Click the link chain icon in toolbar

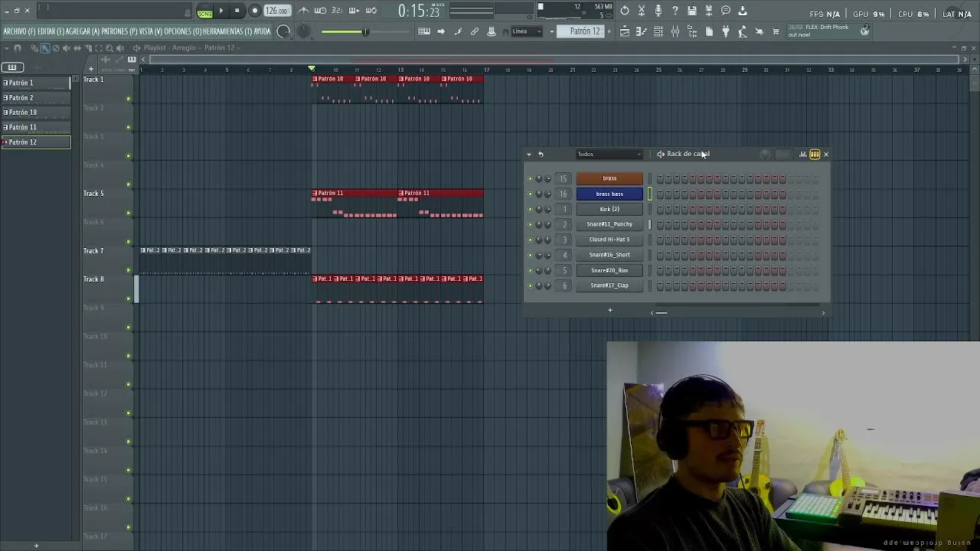pyautogui.click(x=475, y=31)
